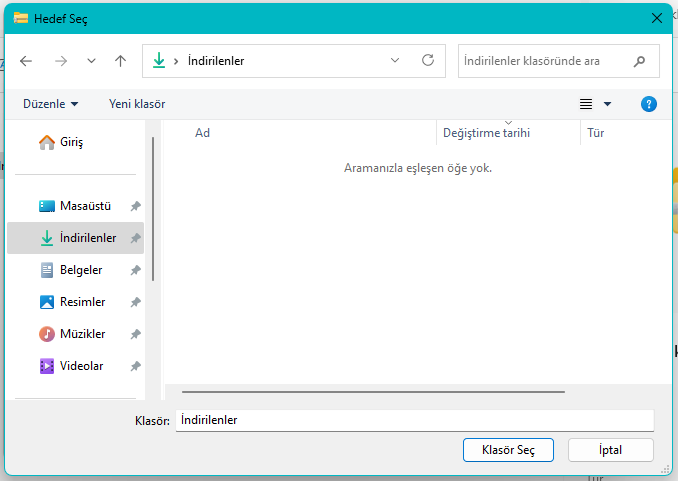Open the recent locations chevron
Image resolution: width=678 pixels, height=481 pixels.
pos(91,61)
